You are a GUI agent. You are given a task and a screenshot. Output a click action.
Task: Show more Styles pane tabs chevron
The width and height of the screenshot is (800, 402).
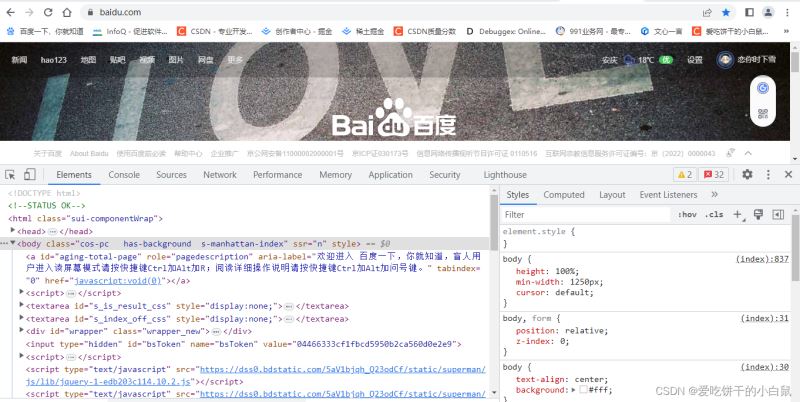[x=714, y=194]
